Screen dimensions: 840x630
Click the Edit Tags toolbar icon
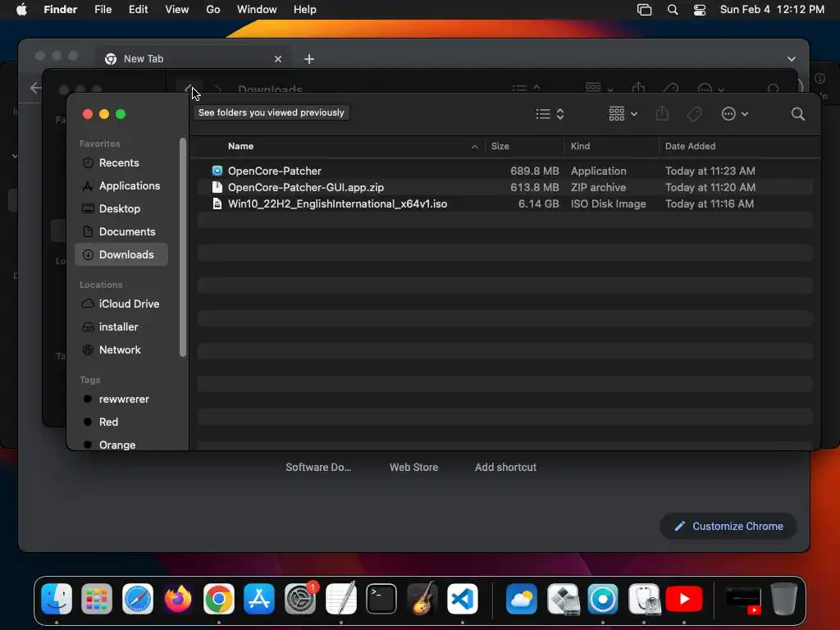(694, 114)
